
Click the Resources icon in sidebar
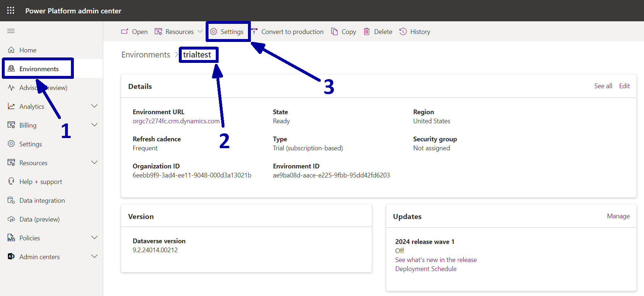click(x=12, y=163)
